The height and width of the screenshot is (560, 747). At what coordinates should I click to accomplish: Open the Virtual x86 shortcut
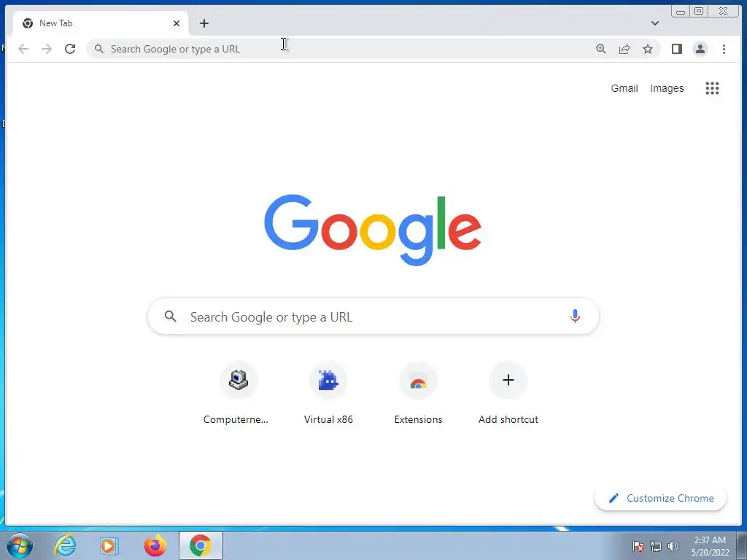(x=328, y=393)
